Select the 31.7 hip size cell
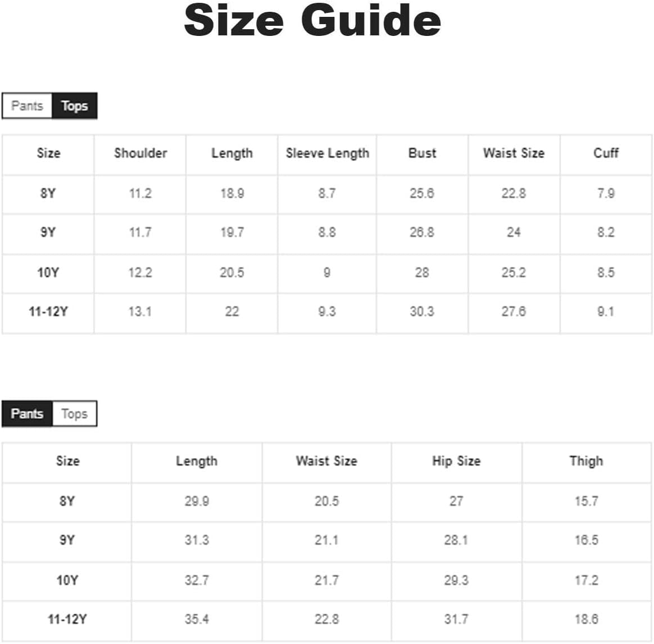The image size is (654, 644). click(x=456, y=619)
